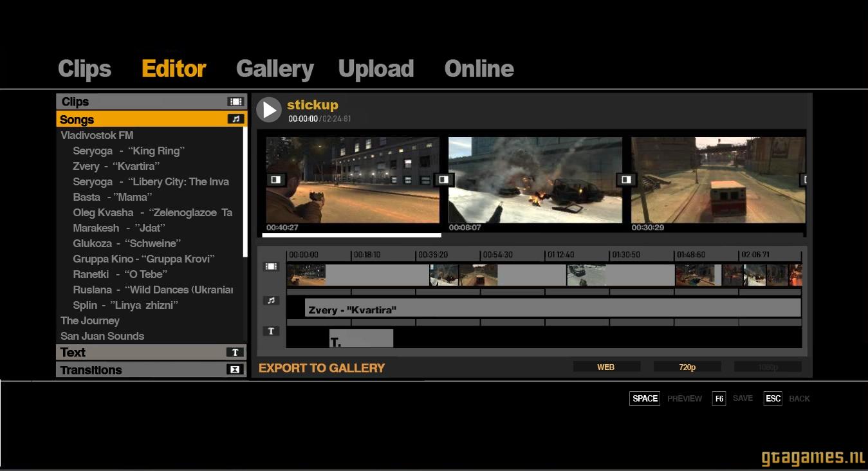Click EXPORT TO GALLERY

(x=322, y=368)
